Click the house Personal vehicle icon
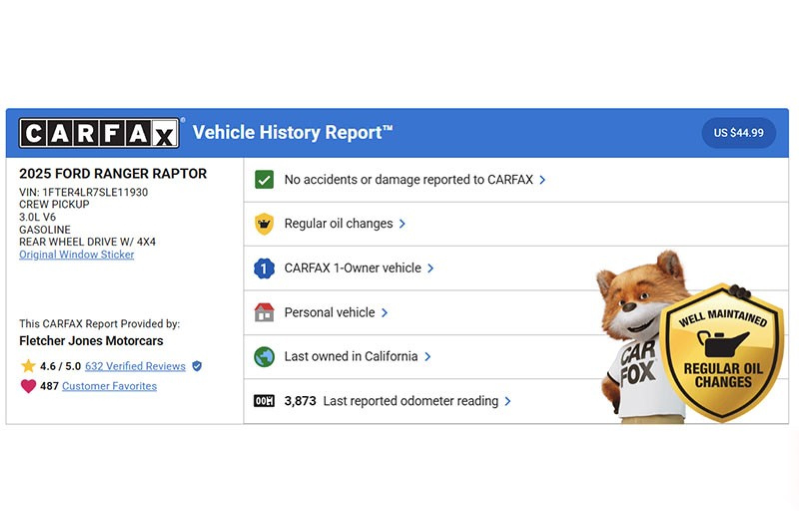 pyautogui.click(x=264, y=313)
